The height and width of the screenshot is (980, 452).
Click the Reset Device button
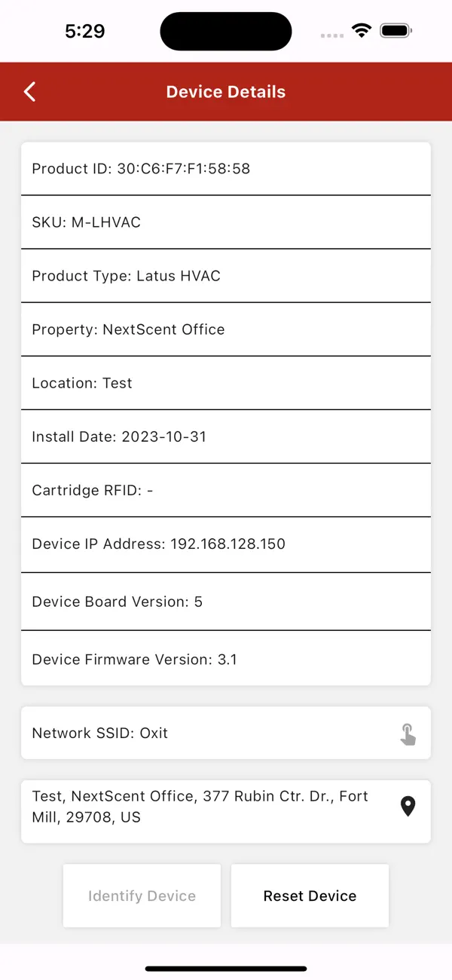(x=310, y=896)
